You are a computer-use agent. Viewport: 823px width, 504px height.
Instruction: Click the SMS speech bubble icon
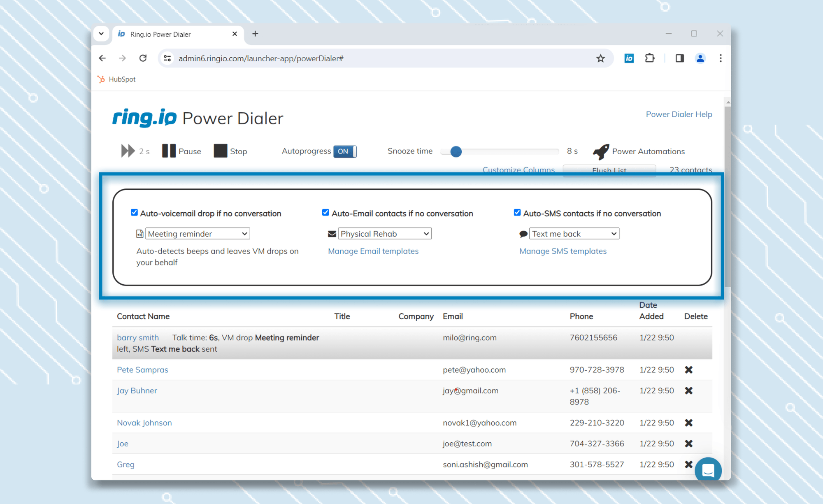point(523,234)
